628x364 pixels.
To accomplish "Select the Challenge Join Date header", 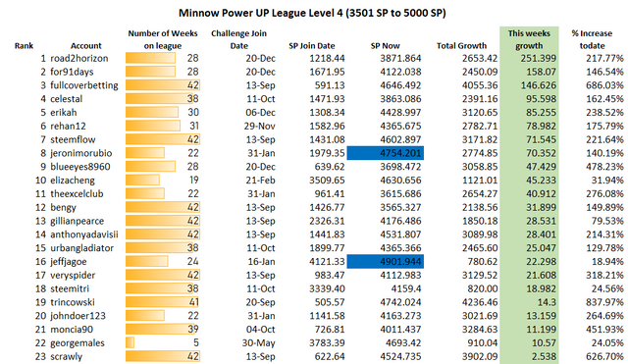I will pyautogui.click(x=238, y=39).
